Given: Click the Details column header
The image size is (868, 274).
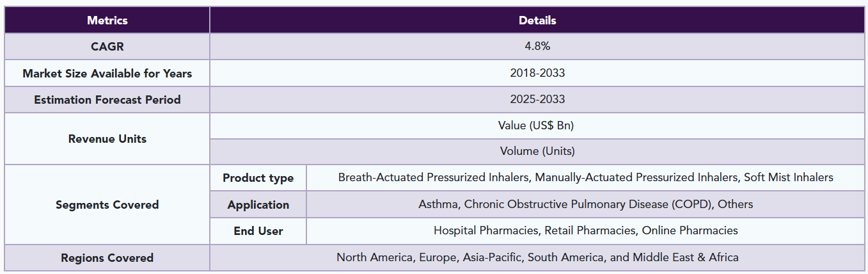Looking at the screenshot, I should coord(537,20).
